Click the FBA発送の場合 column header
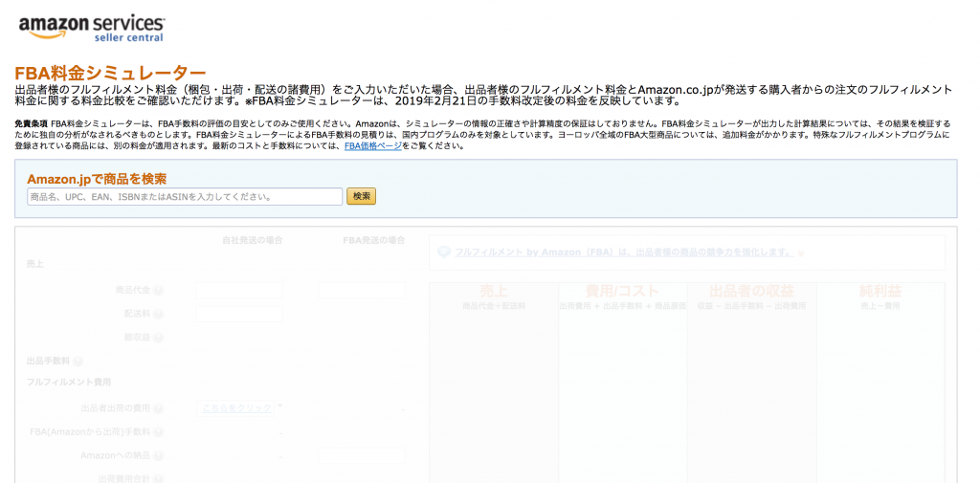This screenshot has height=483, width=980. pyautogui.click(x=374, y=240)
